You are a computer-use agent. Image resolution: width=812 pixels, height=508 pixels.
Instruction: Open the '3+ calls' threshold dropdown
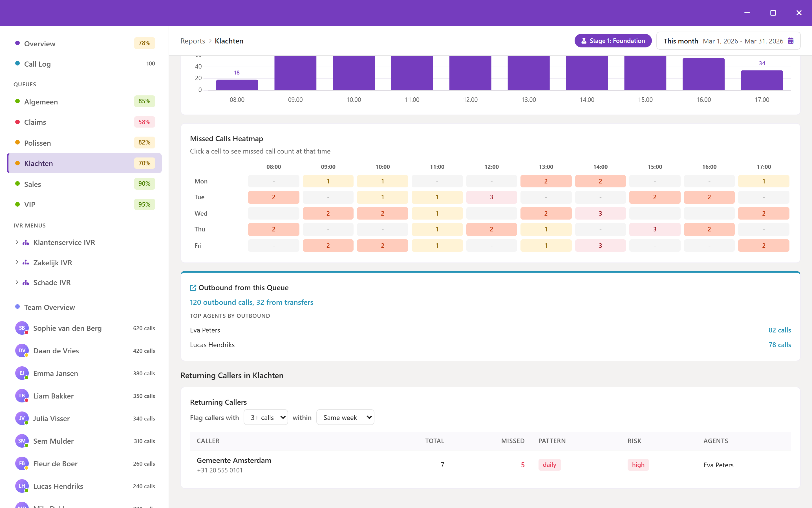(266, 417)
